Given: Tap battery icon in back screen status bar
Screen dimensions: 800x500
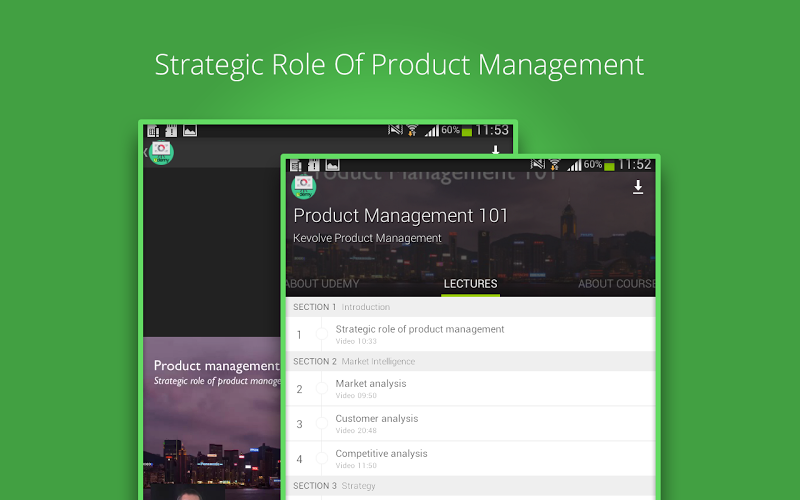Looking at the screenshot, I should (467, 132).
